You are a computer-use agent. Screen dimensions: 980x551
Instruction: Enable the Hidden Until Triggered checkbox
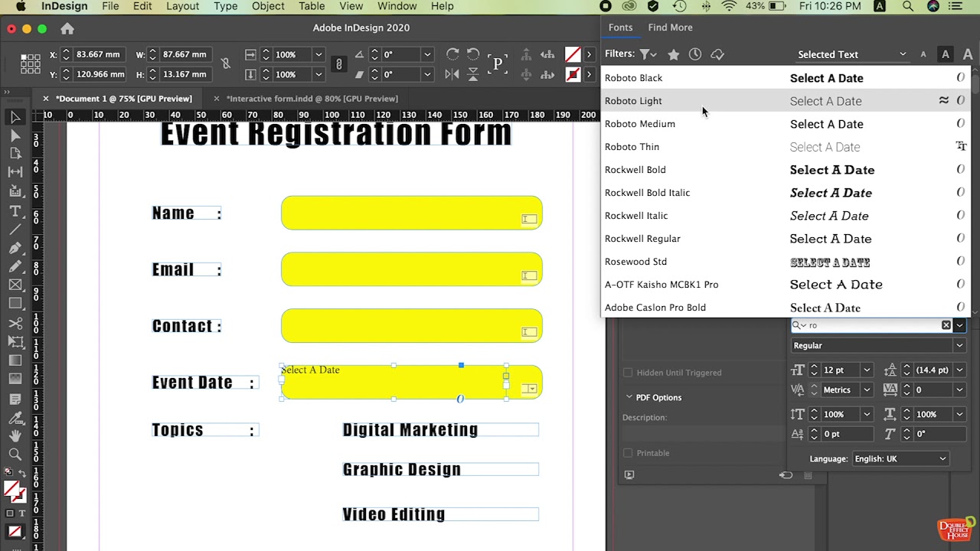(x=628, y=373)
